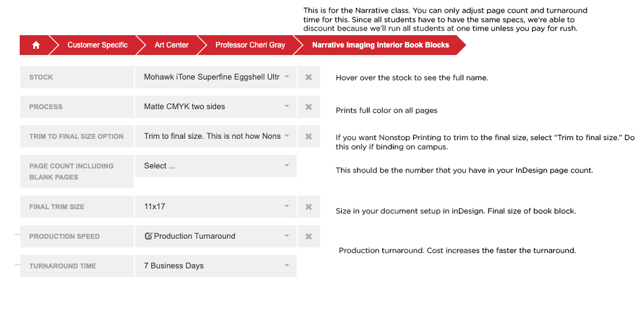The height and width of the screenshot is (311, 644).
Task: Click the STOCK field label
Action: click(41, 77)
